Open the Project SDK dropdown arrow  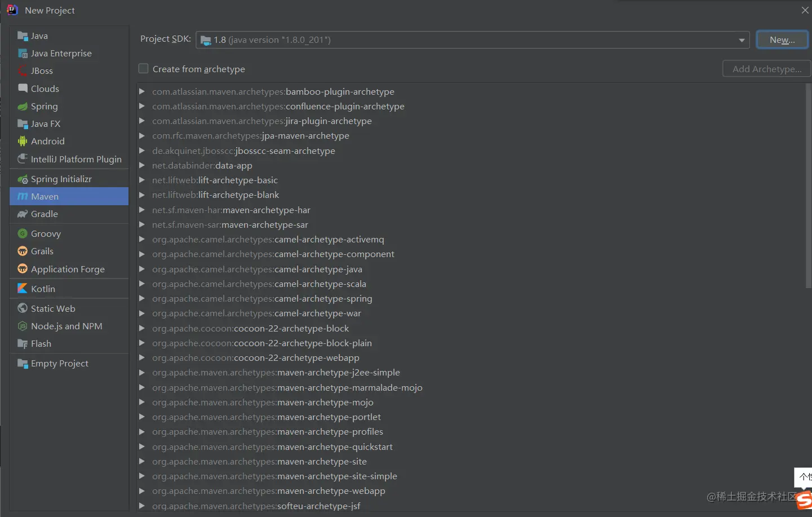[x=742, y=40]
